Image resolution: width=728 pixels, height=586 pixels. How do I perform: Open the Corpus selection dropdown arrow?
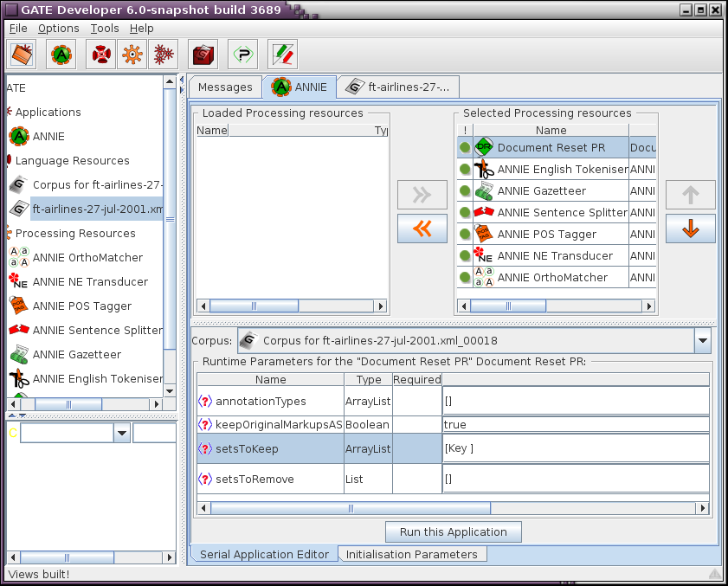coord(703,341)
